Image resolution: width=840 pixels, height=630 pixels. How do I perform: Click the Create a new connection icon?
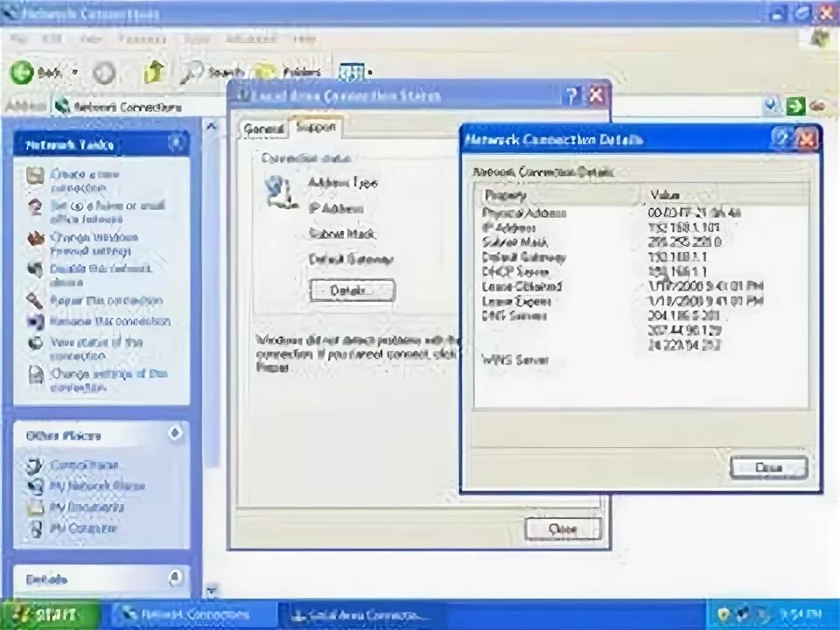(35, 176)
